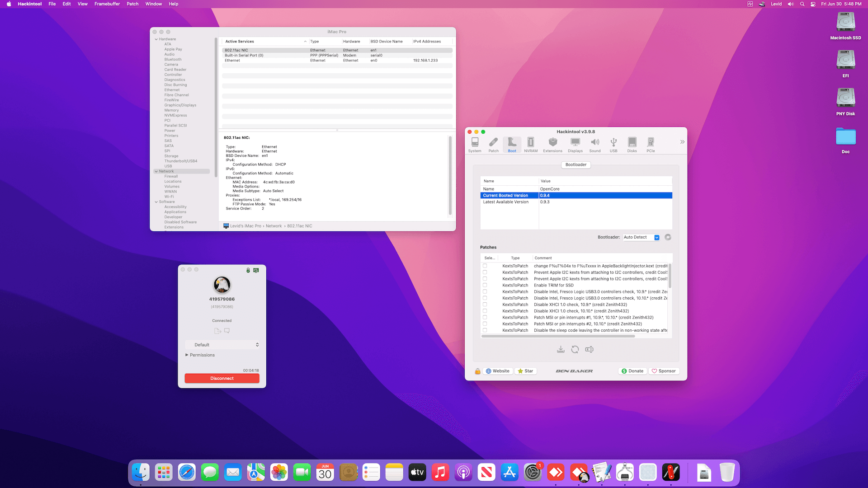Screen dimensions: 868x488
Task: Click the red Disconnect button
Action: coord(222,378)
